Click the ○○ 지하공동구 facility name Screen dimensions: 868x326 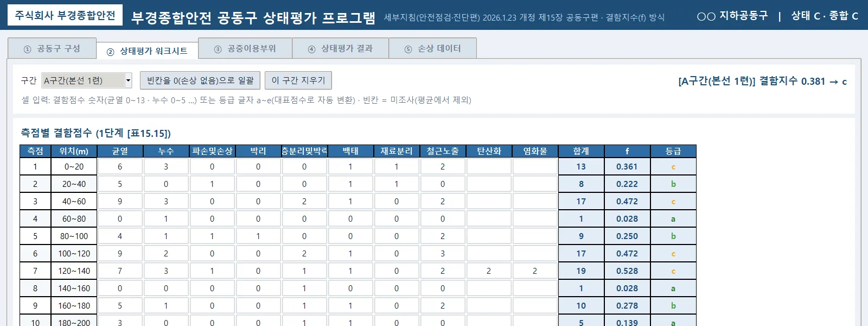[732, 16]
